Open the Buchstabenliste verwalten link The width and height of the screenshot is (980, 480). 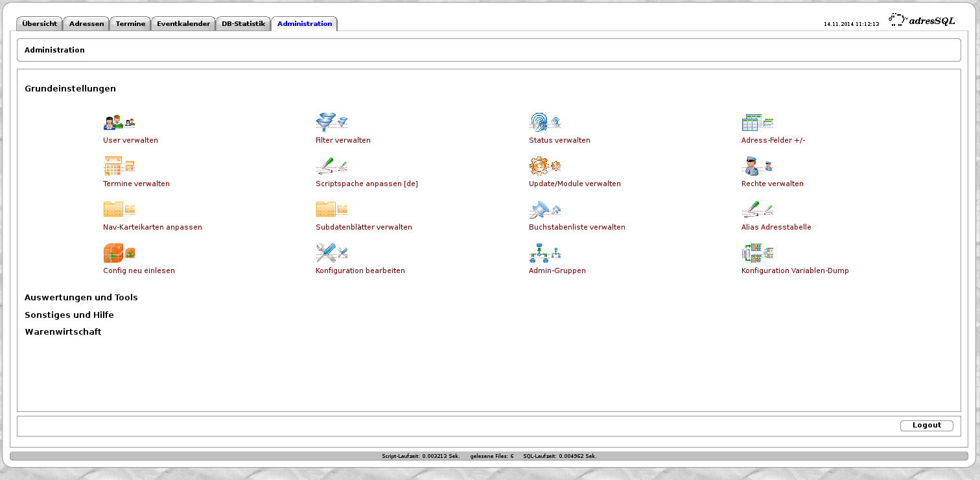577,227
